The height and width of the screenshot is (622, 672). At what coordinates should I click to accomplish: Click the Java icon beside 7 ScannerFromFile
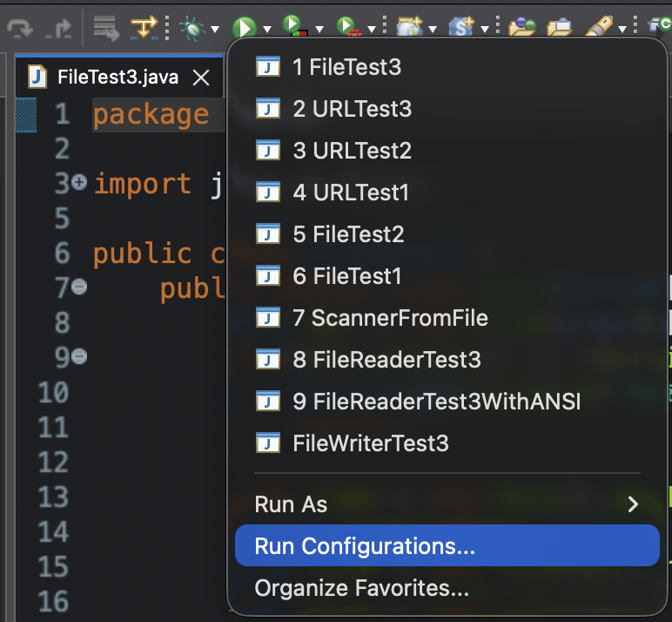point(268,318)
